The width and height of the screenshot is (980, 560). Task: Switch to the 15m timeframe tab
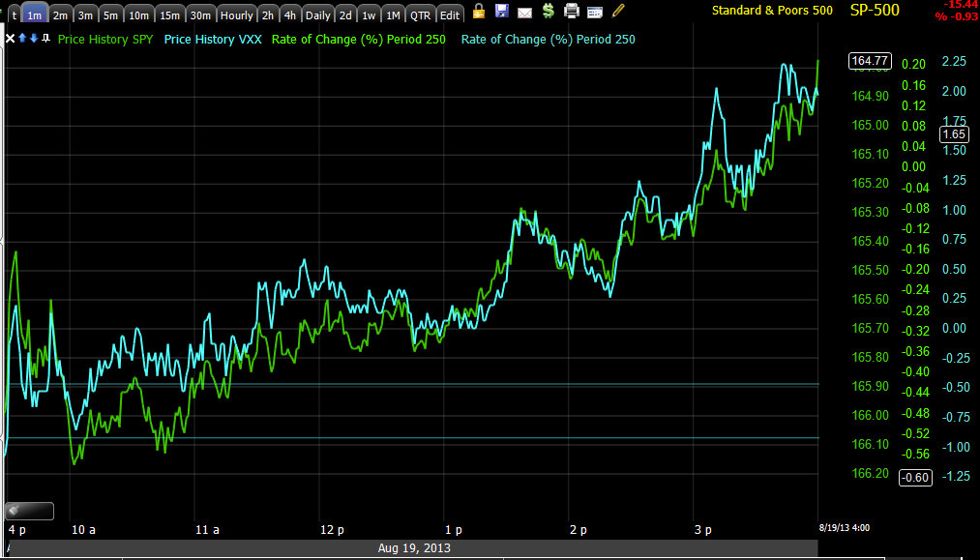169,15
